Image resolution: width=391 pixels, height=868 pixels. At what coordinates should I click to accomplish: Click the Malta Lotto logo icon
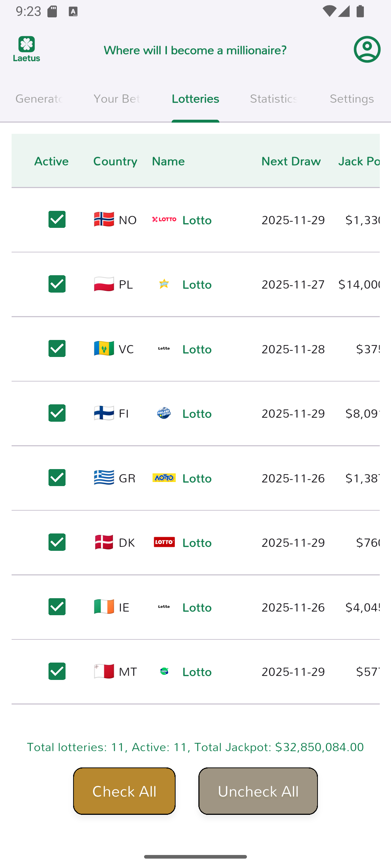click(x=164, y=671)
